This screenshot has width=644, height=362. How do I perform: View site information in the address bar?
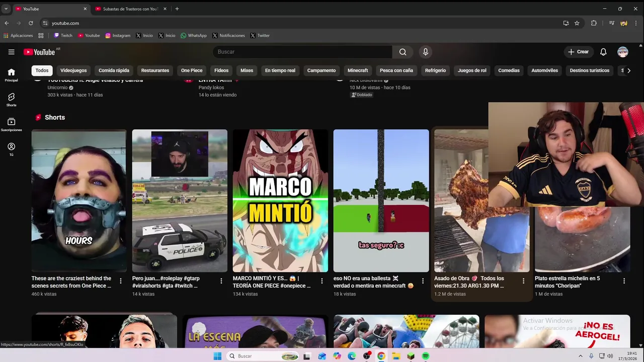pyautogui.click(x=45, y=23)
